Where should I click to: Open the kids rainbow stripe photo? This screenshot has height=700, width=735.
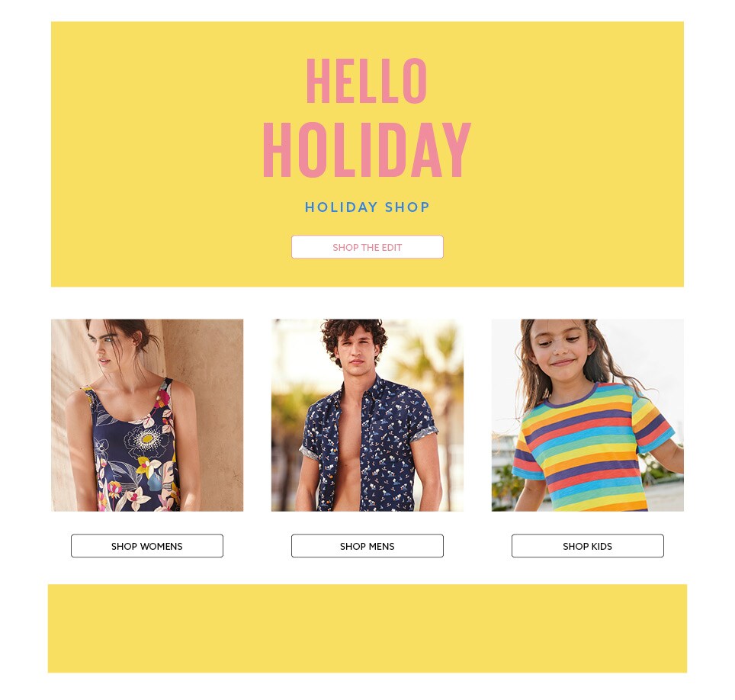coord(587,416)
